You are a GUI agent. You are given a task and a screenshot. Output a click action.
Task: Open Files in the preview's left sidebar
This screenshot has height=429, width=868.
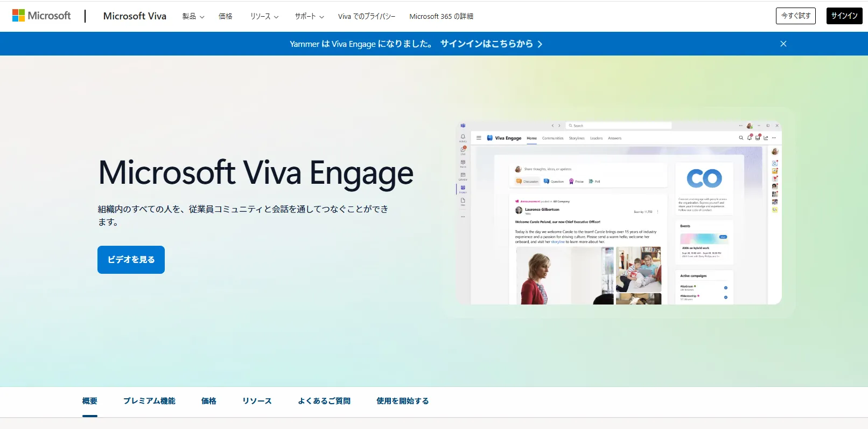463,201
